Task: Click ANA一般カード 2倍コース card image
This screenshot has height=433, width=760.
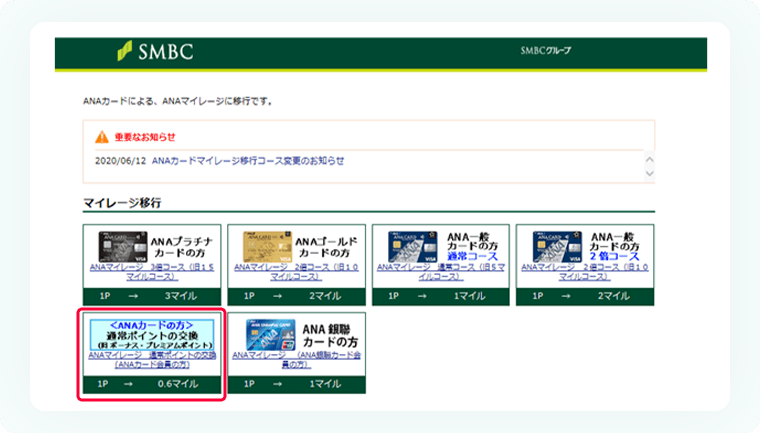Action: (x=557, y=247)
